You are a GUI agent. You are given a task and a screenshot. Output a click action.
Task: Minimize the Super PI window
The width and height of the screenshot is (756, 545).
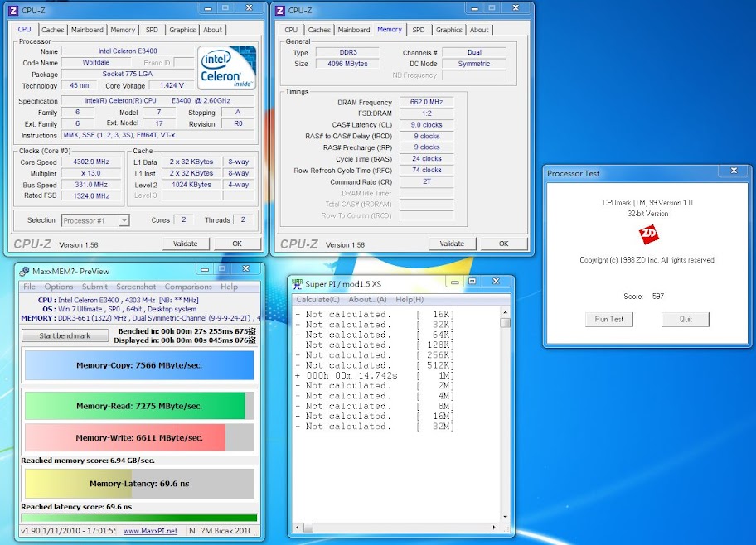click(454, 282)
